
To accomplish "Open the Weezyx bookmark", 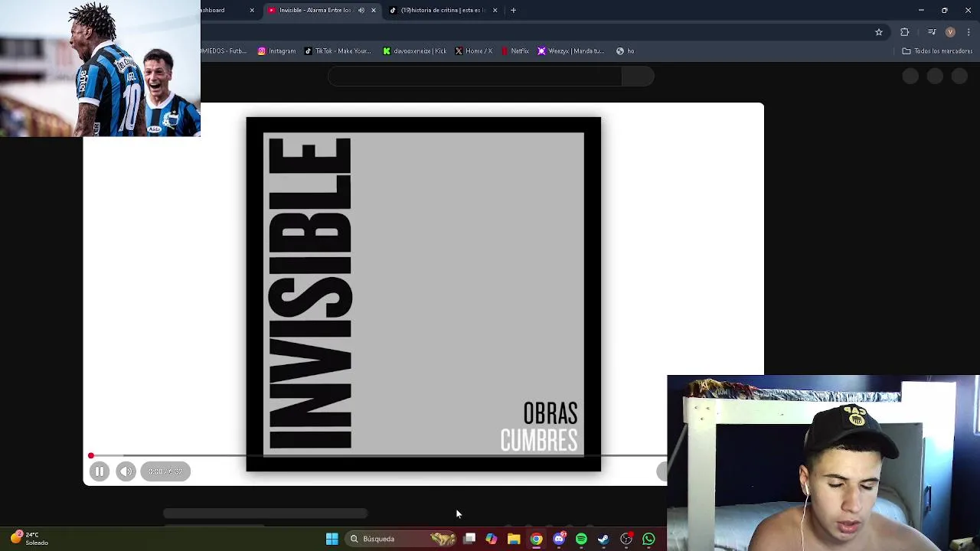I will coord(571,51).
